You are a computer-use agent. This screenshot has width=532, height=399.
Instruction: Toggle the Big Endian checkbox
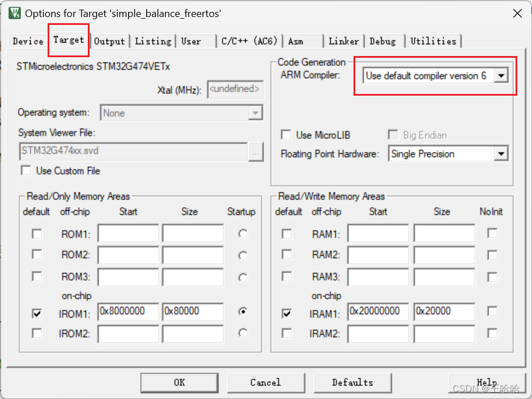(x=393, y=135)
